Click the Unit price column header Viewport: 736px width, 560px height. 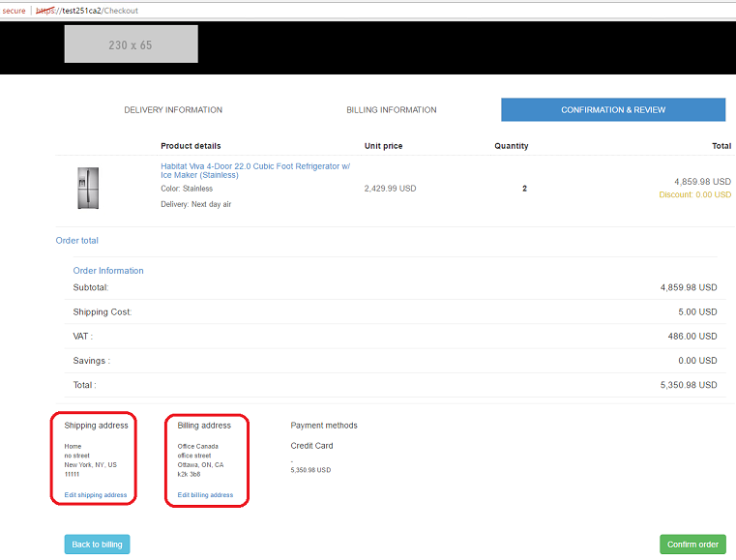(383, 146)
